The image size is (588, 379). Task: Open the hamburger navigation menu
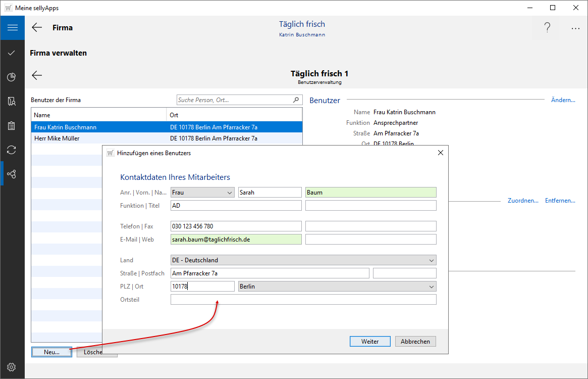click(x=12, y=28)
